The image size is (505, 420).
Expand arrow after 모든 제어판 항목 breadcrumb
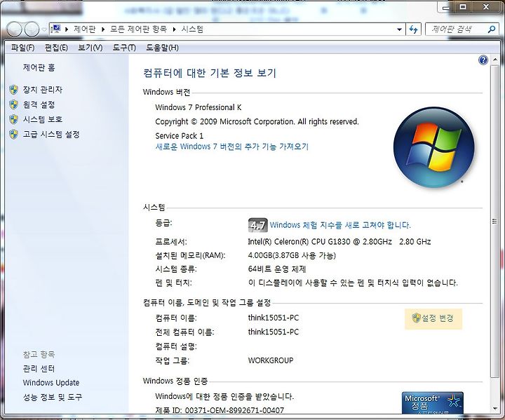tap(174, 29)
